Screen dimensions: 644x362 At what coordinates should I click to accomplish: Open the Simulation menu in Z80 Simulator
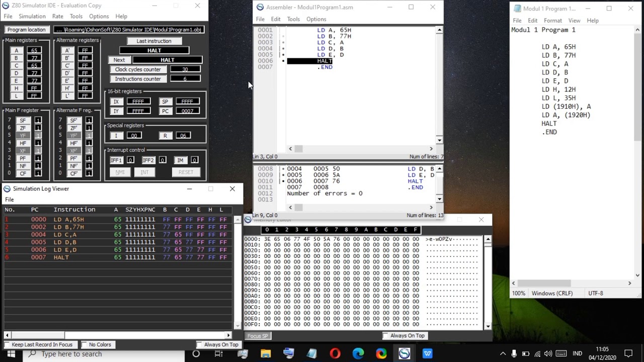32,17
